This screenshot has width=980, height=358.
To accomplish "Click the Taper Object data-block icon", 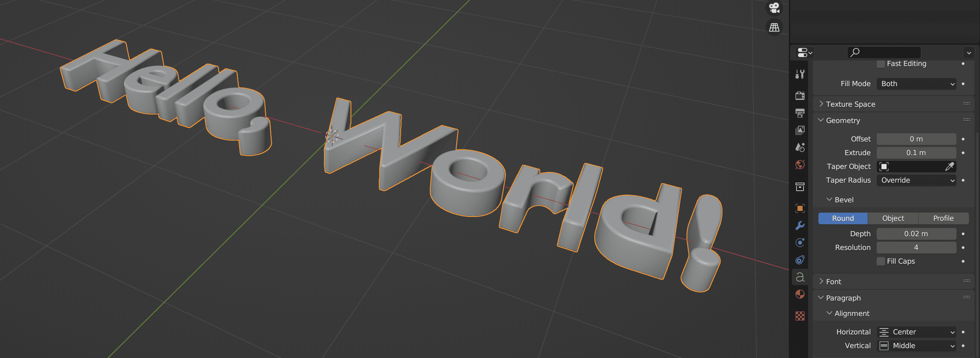I will pos(884,166).
